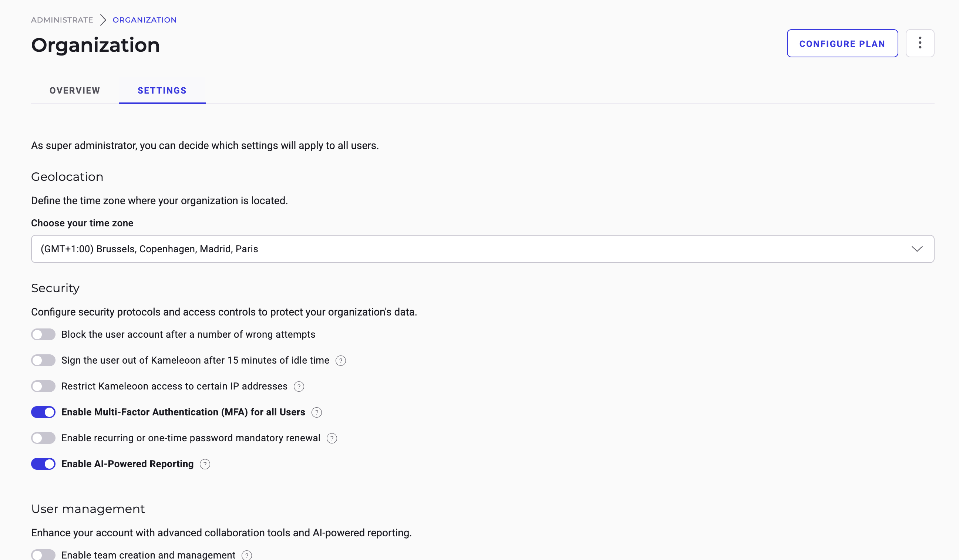Disable Multi-Factor Authentication for all Users

tap(43, 412)
